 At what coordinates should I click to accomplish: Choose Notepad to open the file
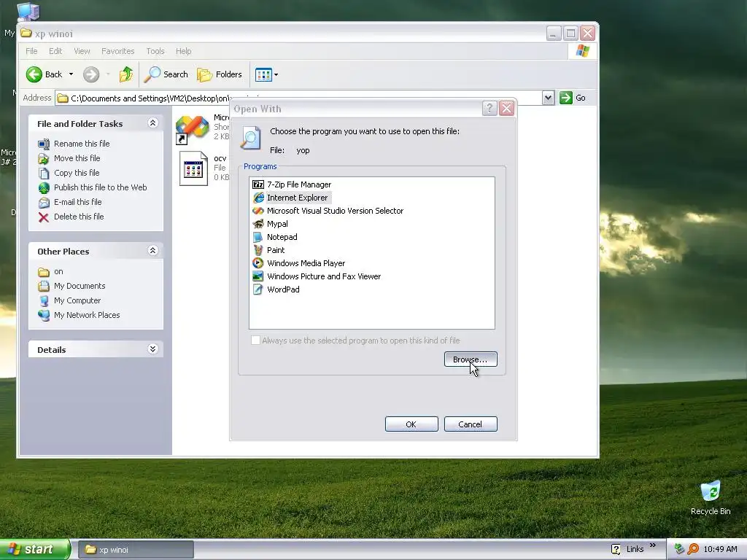(x=275, y=237)
